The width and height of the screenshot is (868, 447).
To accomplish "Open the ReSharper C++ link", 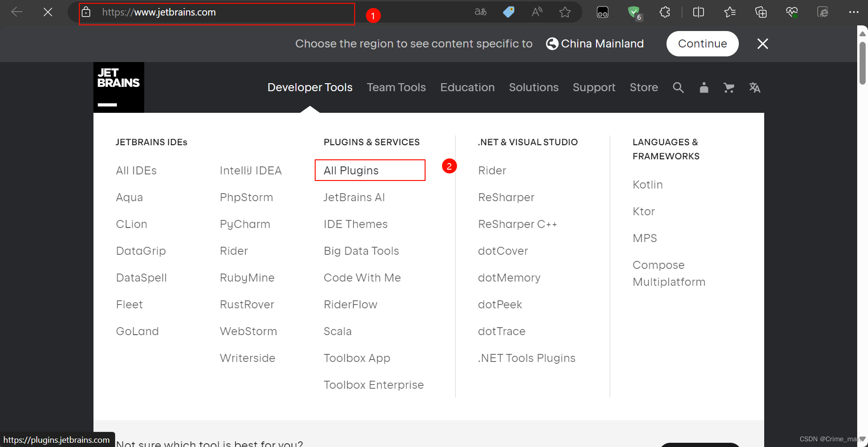I will tap(518, 224).
